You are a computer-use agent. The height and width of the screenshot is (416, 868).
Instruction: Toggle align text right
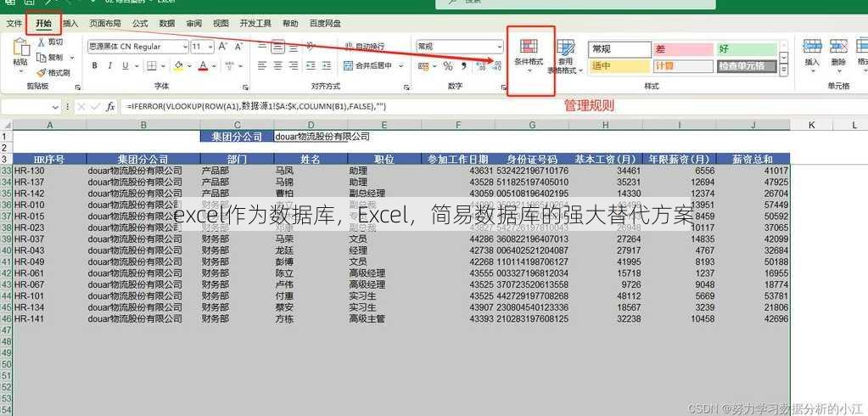(x=294, y=66)
